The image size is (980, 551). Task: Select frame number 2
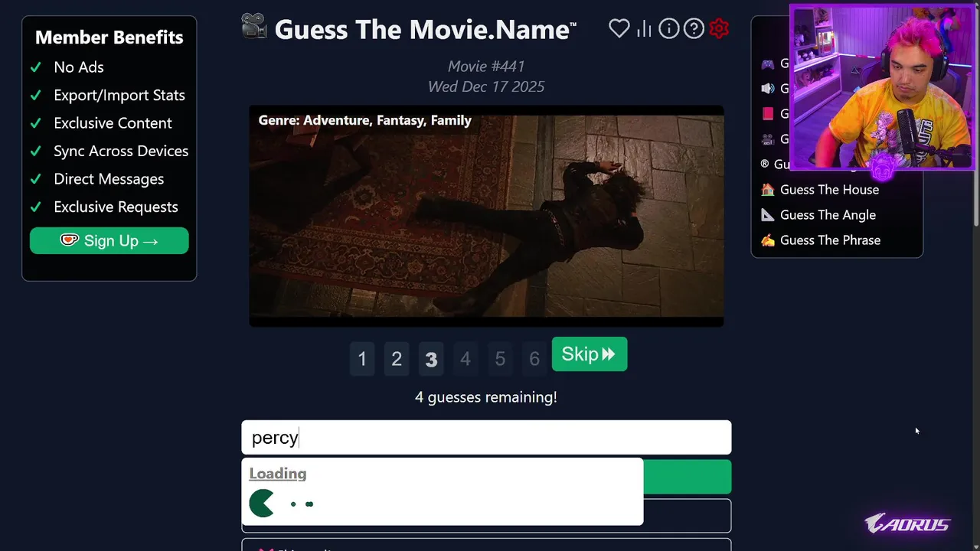click(397, 358)
